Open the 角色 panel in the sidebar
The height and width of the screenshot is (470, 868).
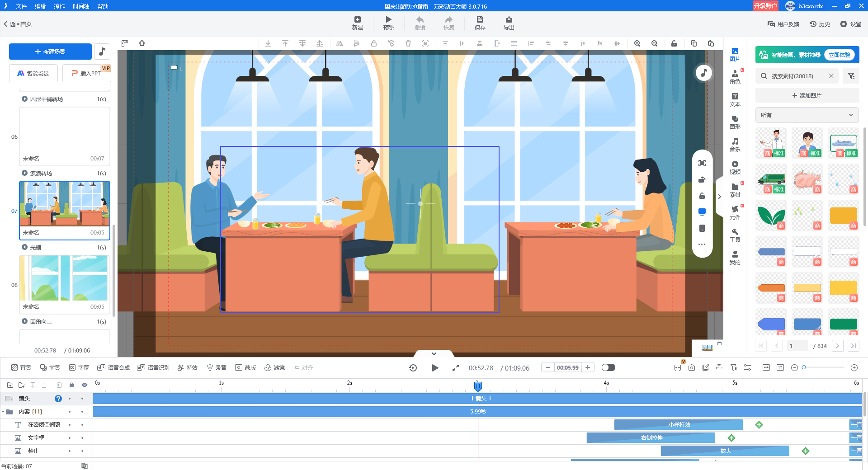(x=735, y=77)
